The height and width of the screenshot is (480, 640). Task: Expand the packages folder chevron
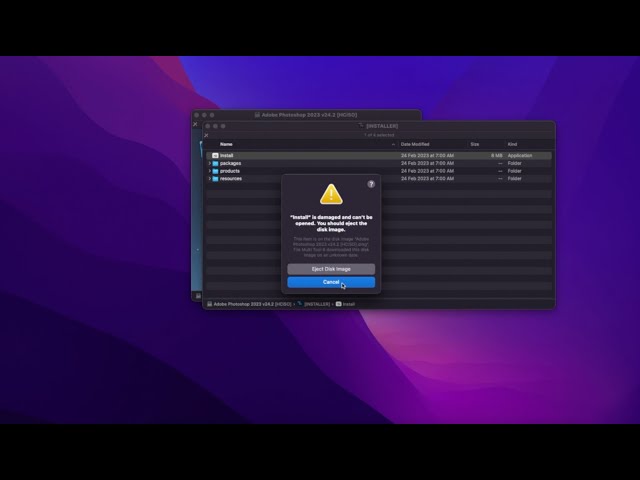[x=209, y=163]
